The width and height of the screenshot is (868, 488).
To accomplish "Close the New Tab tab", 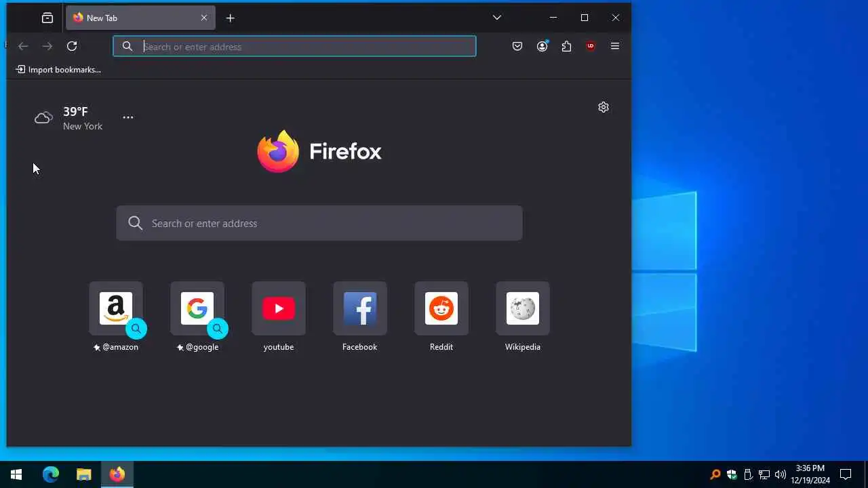I will [x=204, y=18].
